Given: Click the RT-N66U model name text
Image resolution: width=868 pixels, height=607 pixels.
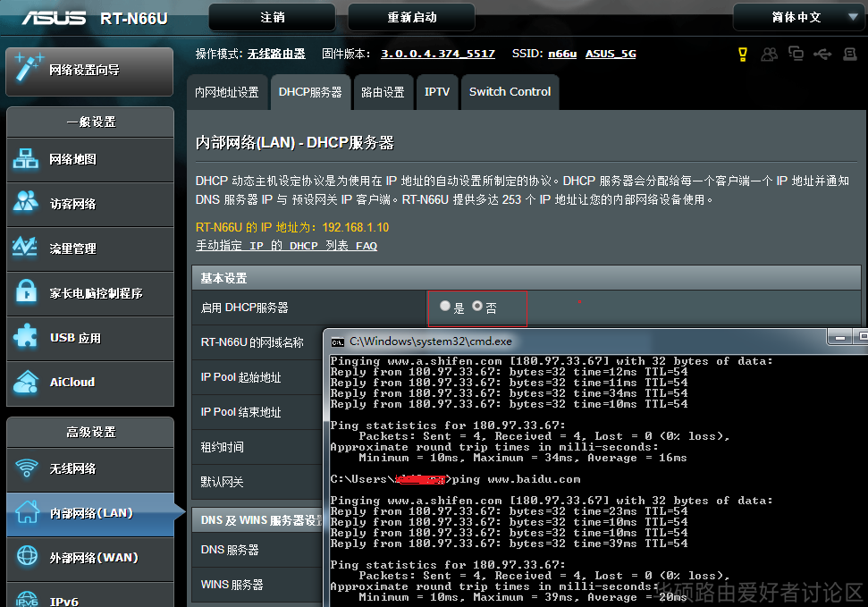Looking at the screenshot, I should tap(133, 19).
